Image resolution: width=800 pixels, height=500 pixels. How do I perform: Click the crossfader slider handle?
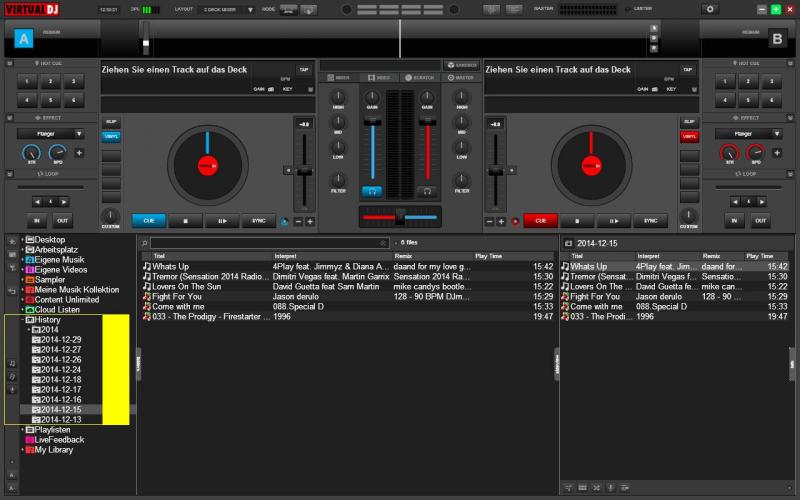(399, 216)
